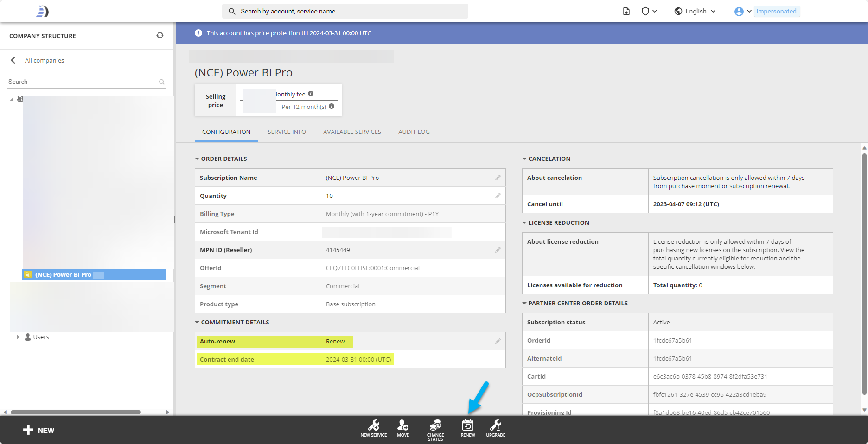Click the Impersonated badge

pos(777,11)
